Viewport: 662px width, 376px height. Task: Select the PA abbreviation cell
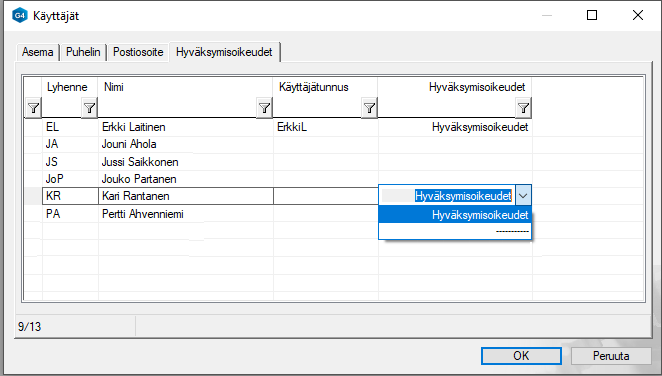tap(70, 214)
